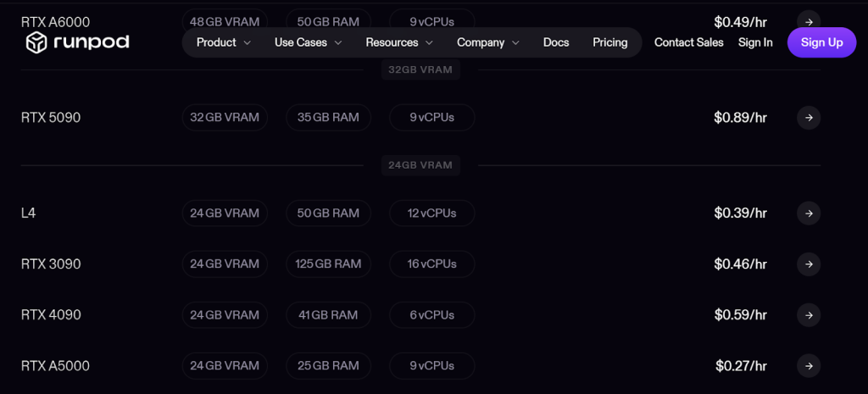Expand the Product dropdown menu

click(x=223, y=42)
